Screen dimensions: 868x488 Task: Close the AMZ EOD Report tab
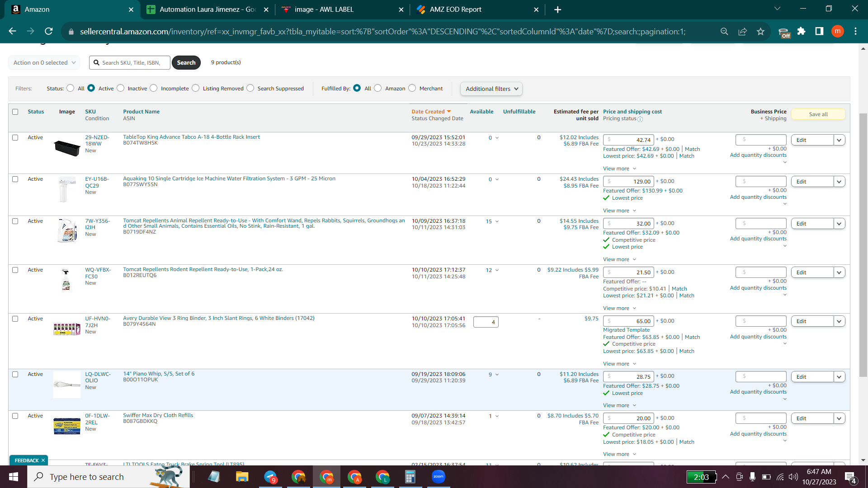click(536, 9)
